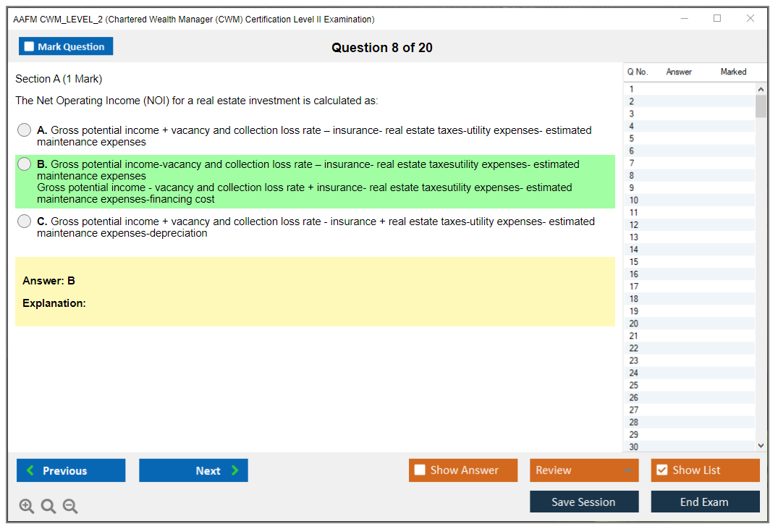
Task: Click the Marked column header
Action: coord(733,72)
